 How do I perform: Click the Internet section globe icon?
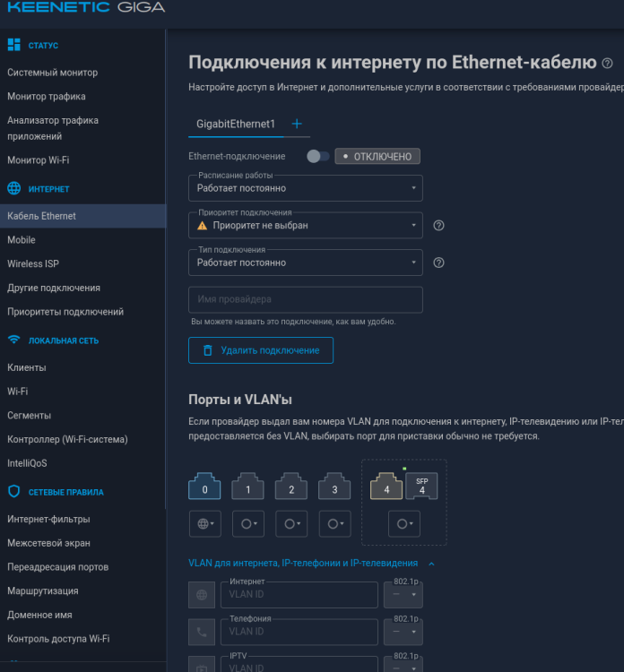(x=13, y=188)
